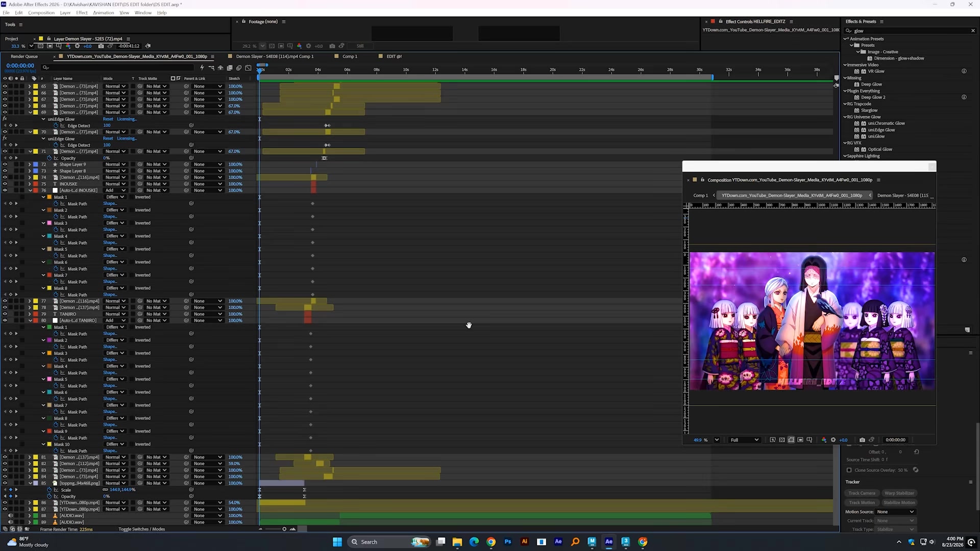The image size is (980, 551).
Task: Toggle fast previews icon in composition viewer
Action: (773, 440)
